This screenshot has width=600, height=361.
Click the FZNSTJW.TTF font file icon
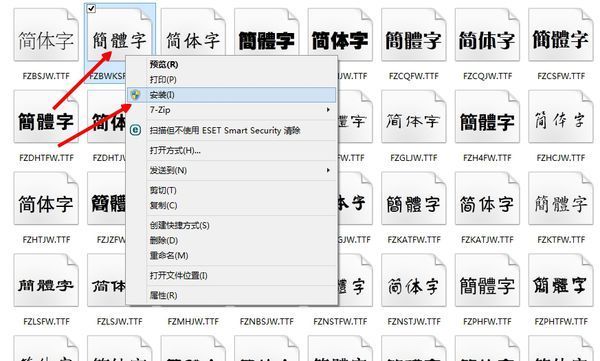(414, 280)
